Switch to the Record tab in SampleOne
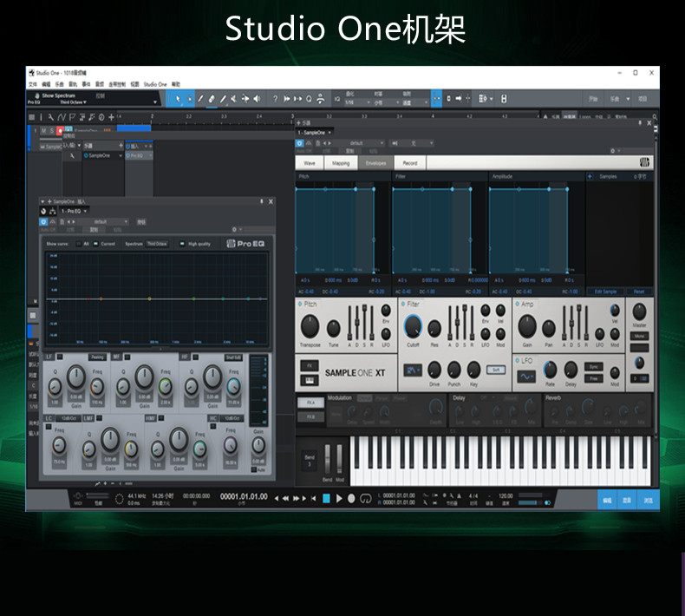Image resolution: width=685 pixels, height=616 pixels. click(410, 162)
